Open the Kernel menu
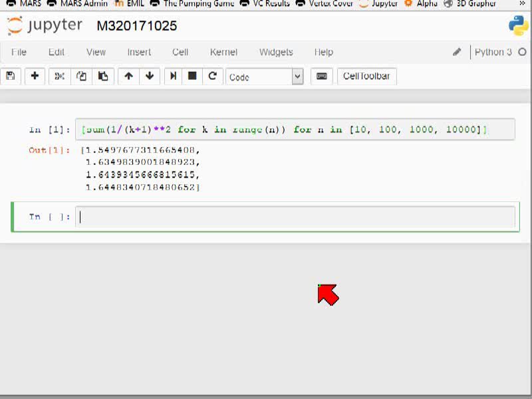The image size is (532, 399). (223, 53)
